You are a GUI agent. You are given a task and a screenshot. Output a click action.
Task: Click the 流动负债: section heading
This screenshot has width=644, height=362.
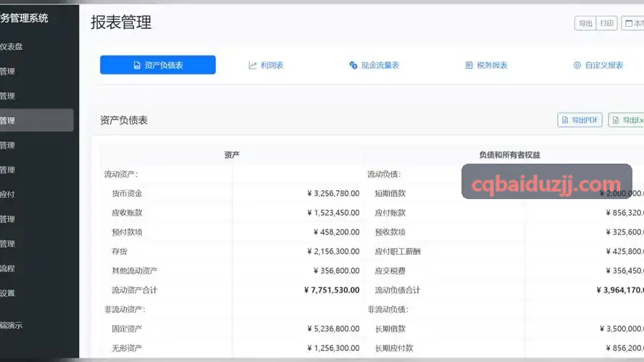384,174
